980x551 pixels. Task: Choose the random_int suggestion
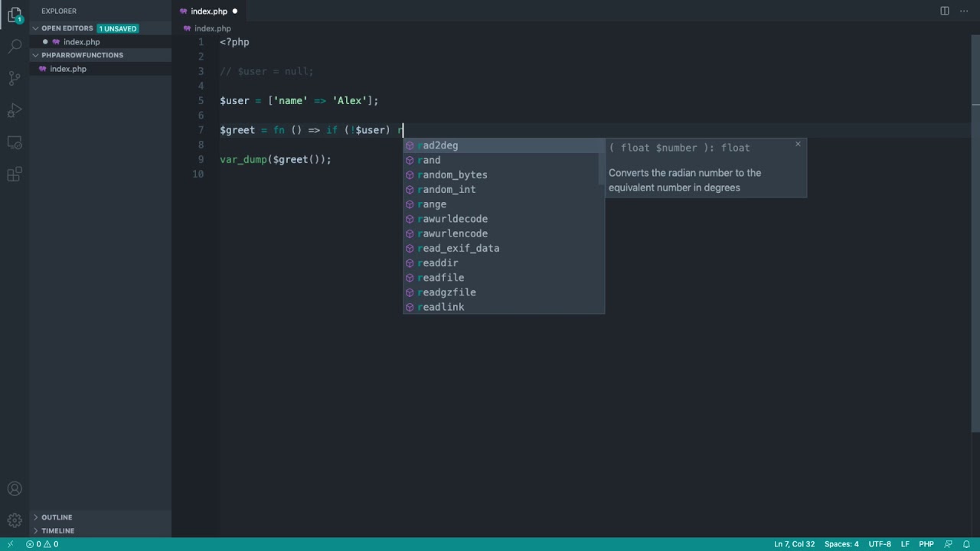[501, 190]
